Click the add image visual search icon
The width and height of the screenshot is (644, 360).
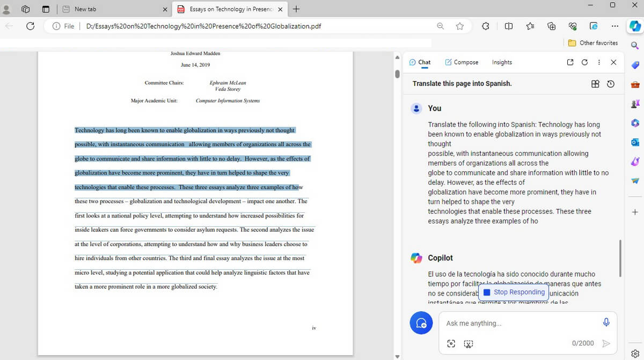(451, 343)
